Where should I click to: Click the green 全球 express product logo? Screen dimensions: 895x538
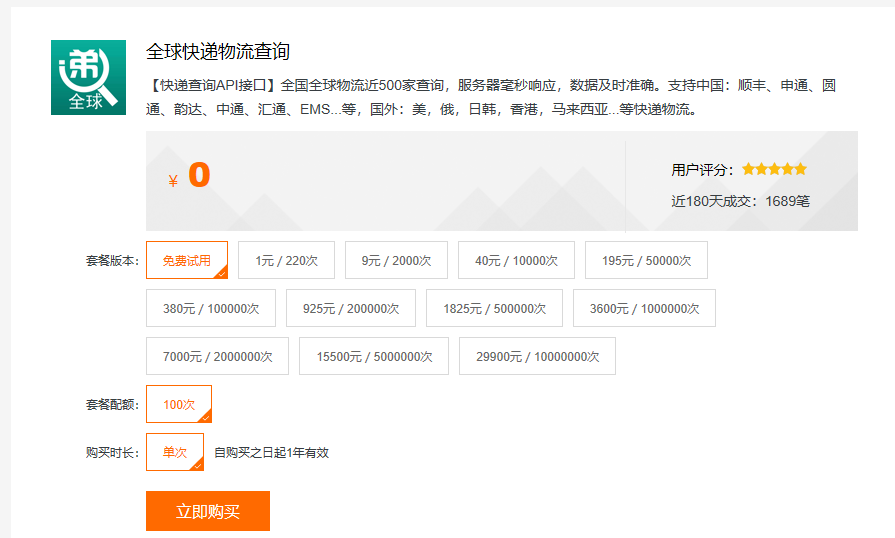click(x=88, y=77)
